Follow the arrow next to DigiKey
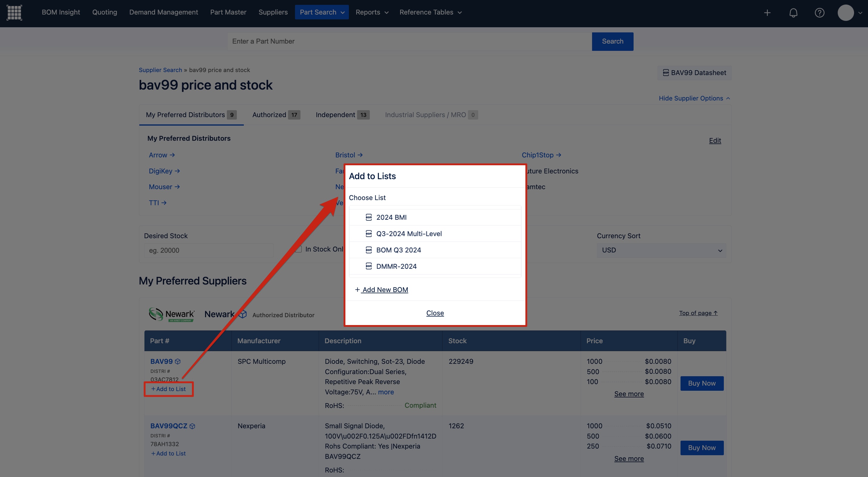Image resolution: width=868 pixels, height=477 pixels. click(177, 171)
